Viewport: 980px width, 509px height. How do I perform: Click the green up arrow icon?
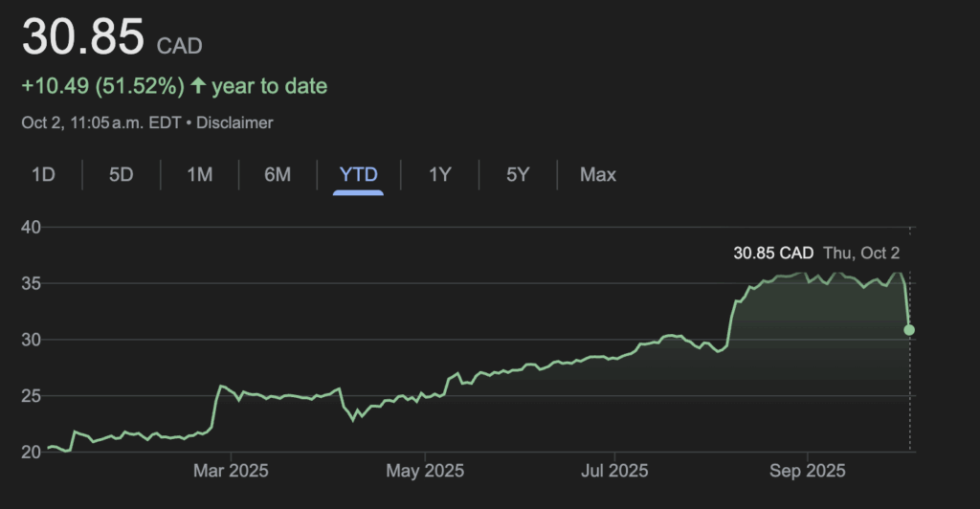(x=198, y=86)
